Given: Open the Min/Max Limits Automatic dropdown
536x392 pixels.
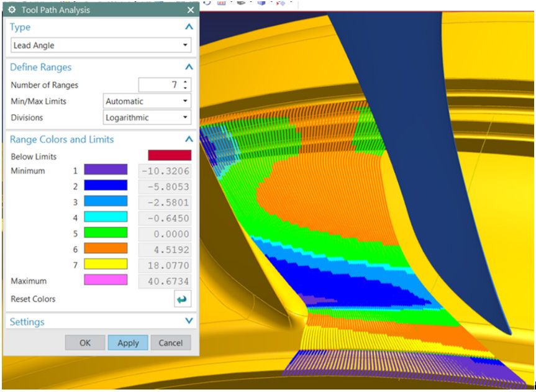Looking at the screenshot, I should pyautogui.click(x=147, y=101).
